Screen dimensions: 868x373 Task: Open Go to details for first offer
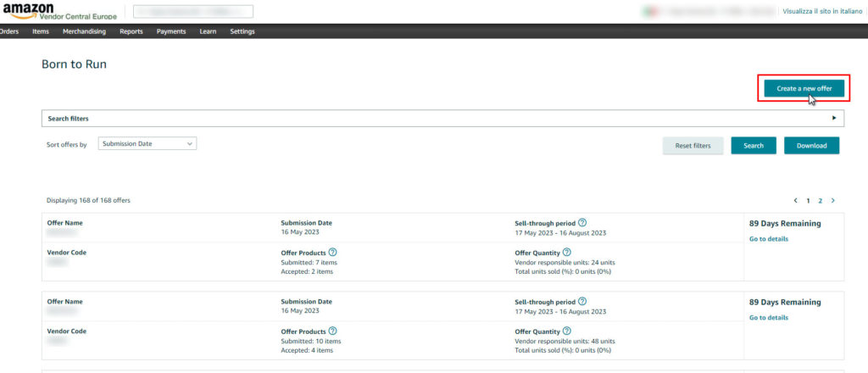768,239
